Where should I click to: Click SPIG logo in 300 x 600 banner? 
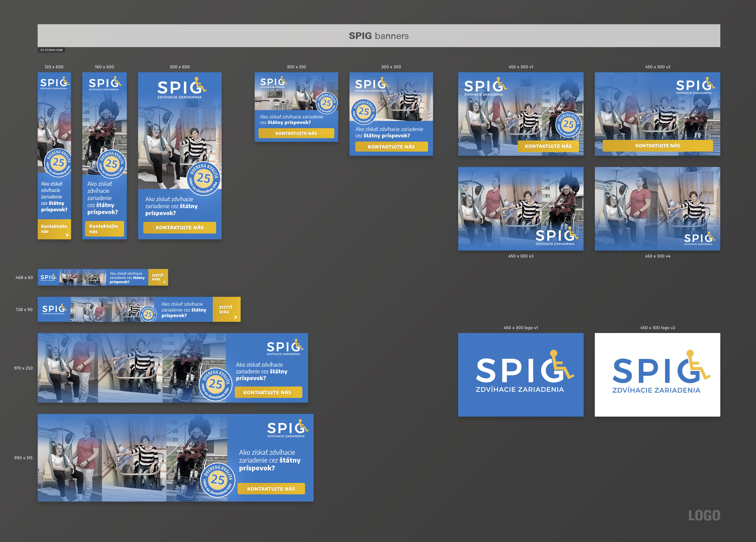pyautogui.click(x=182, y=88)
